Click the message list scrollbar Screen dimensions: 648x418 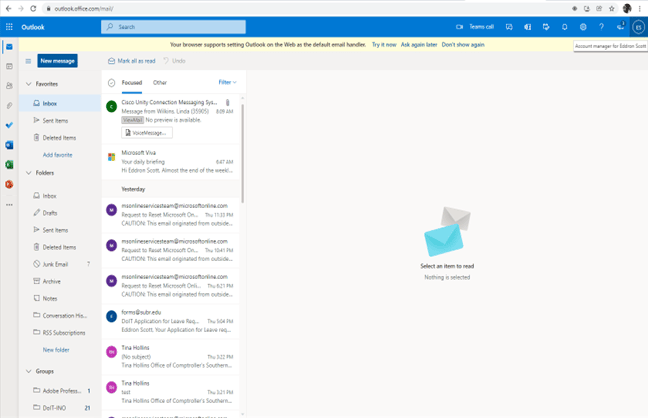click(x=243, y=153)
